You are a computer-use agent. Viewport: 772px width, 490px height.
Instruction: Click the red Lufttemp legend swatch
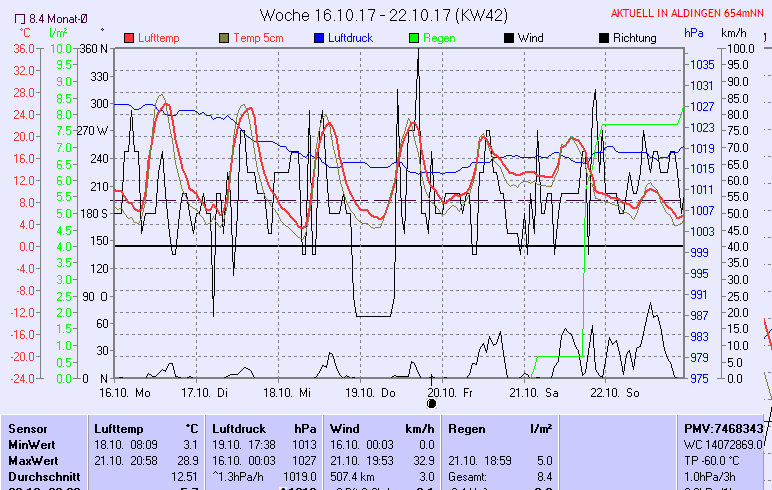[x=129, y=38]
